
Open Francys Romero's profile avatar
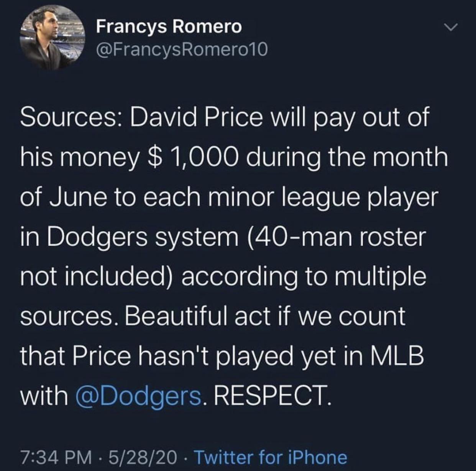click(x=53, y=38)
